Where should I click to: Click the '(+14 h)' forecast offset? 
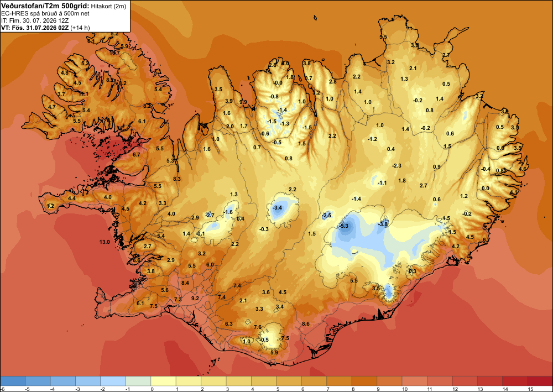coord(80,28)
